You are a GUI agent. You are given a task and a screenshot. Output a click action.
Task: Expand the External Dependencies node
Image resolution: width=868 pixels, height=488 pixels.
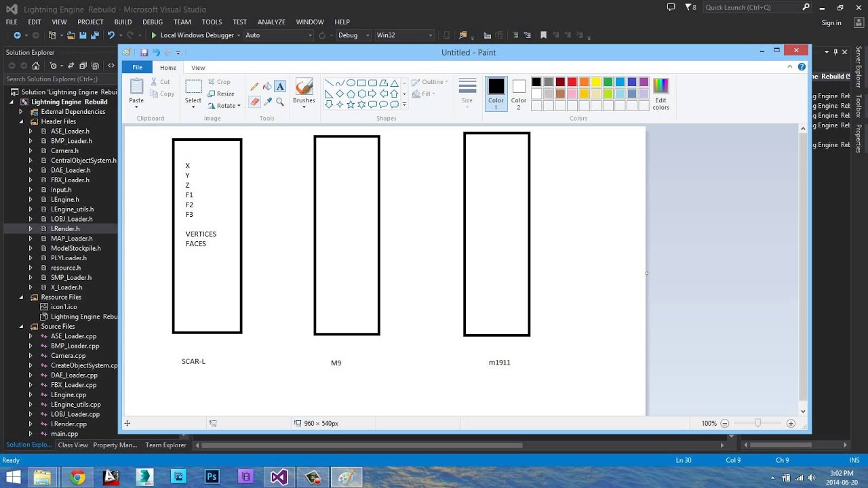pyautogui.click(x=21, y=112)
